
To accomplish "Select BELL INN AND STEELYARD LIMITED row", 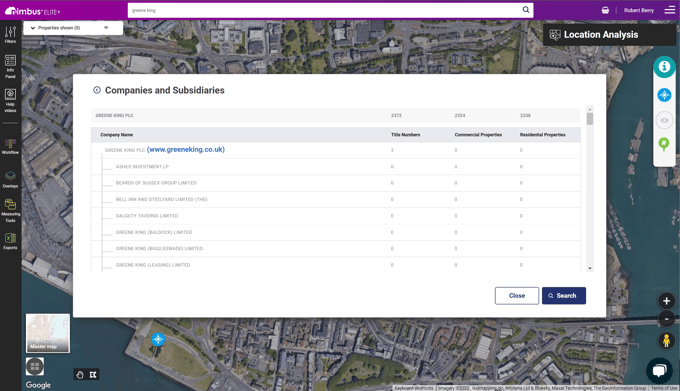I will pos(336,199).
